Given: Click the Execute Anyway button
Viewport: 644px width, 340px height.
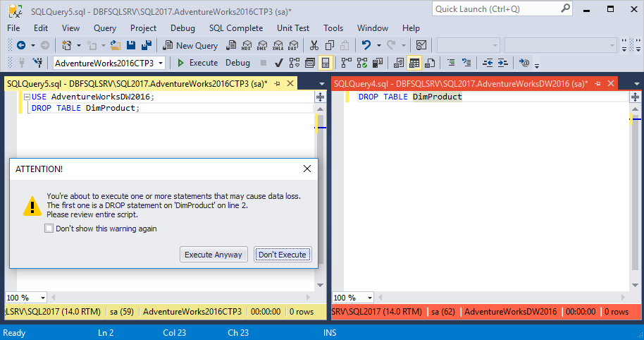Looking at the screenshot, I should tap(213, 255).
